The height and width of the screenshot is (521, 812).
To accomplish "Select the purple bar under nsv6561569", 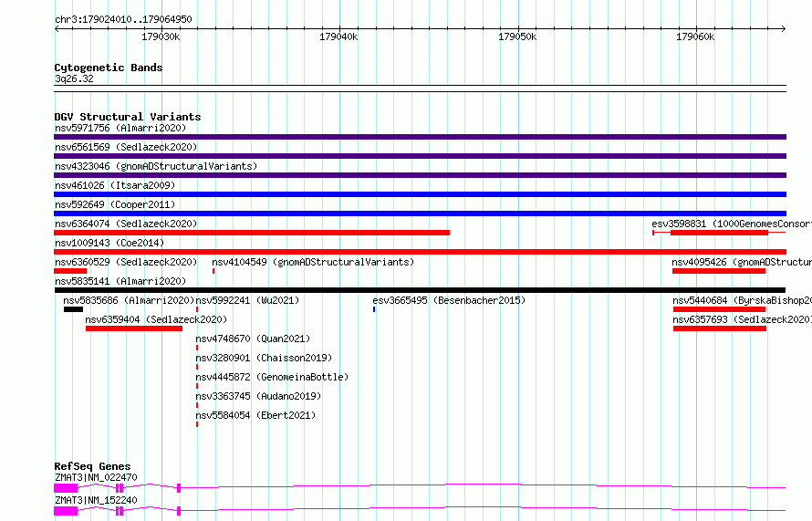I will pyautogui.click(x=420, y=156).
